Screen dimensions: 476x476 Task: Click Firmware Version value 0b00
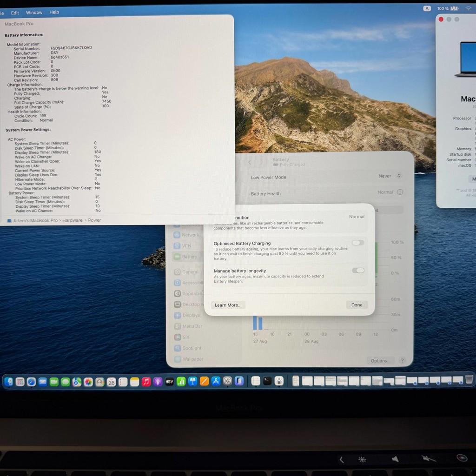(56, 71)
